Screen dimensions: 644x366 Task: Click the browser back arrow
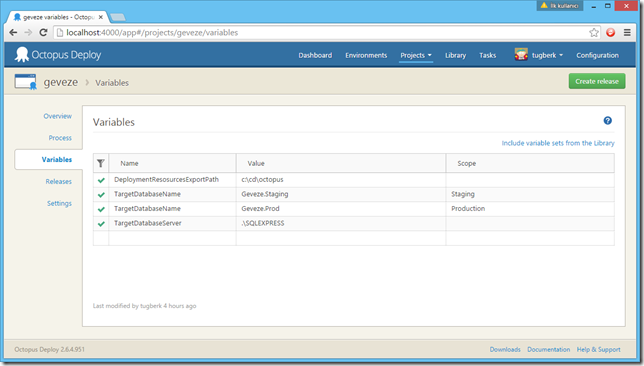click(x=13, y=32)
